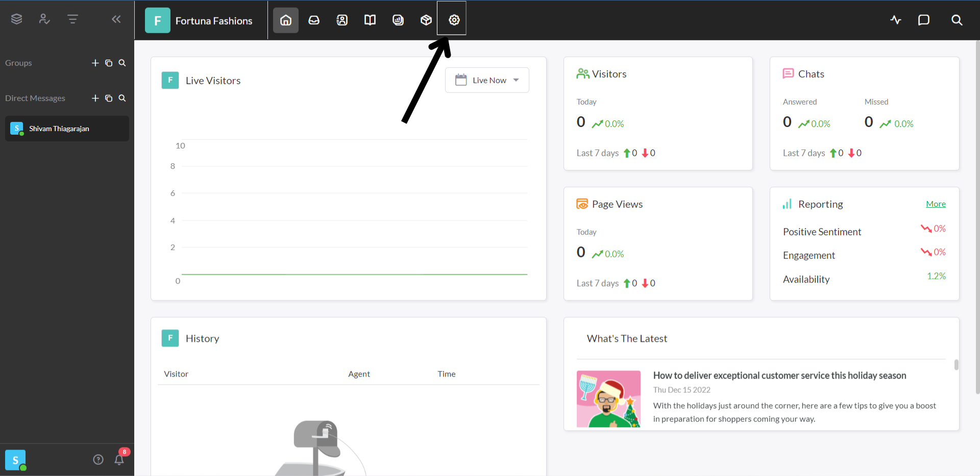Image resolution: width=980 pixels, height=476 pixels.
Task: Click the Positive Sentiment row
Action: point(864,231)
